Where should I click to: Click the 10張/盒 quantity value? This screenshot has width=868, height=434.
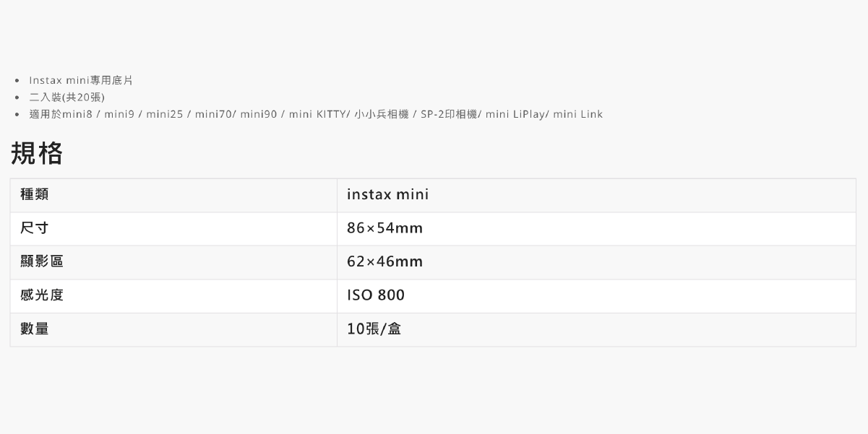[x=374, y=329]
